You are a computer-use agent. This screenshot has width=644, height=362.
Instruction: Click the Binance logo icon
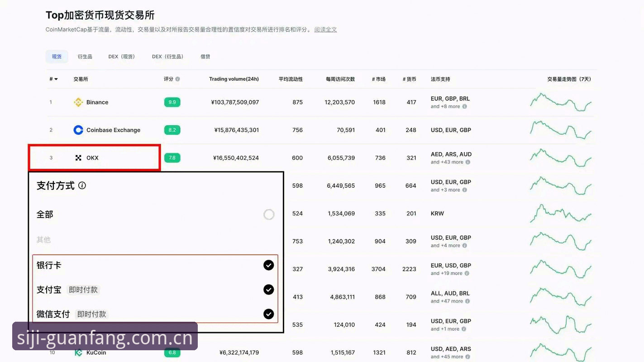78,102
